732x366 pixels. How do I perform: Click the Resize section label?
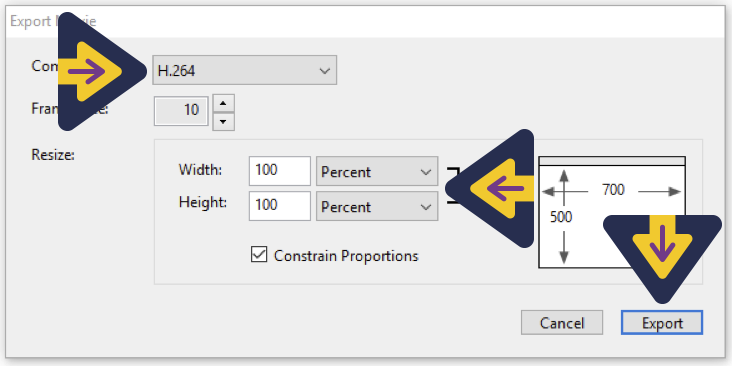pyautogui.click(x=53, y=155)
